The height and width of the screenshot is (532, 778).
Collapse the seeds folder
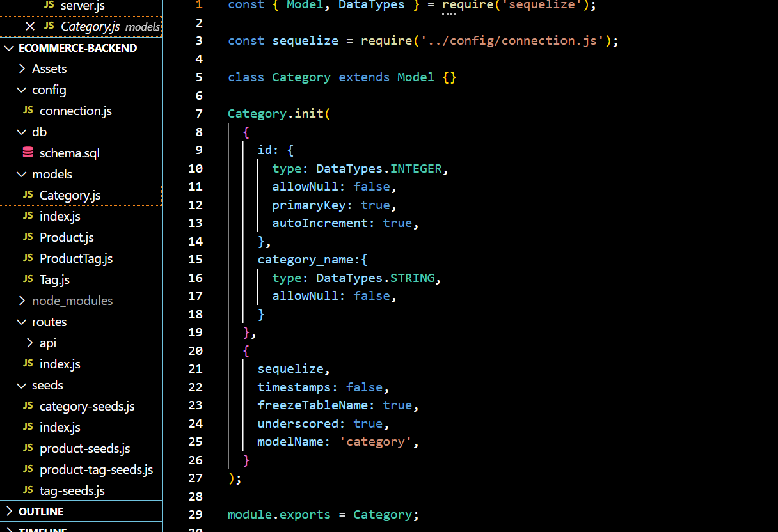22,385
